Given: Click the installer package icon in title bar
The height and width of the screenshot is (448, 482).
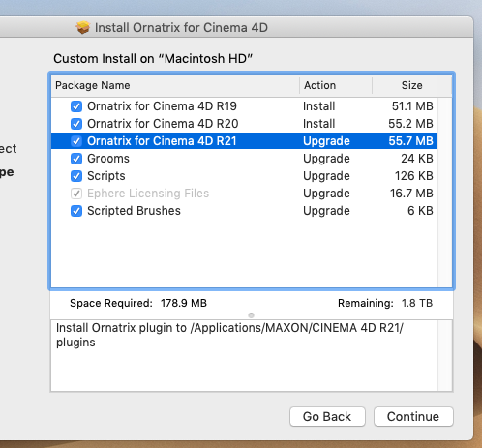Looking at the screenshot, I should tap(83, 27).
